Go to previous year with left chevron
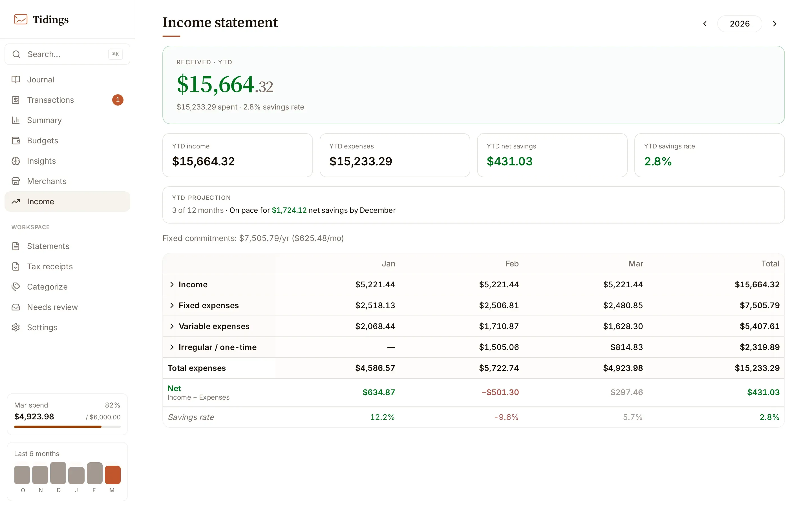Image resolution: width=812 pixels, height=508 pixels. [705, 24]
